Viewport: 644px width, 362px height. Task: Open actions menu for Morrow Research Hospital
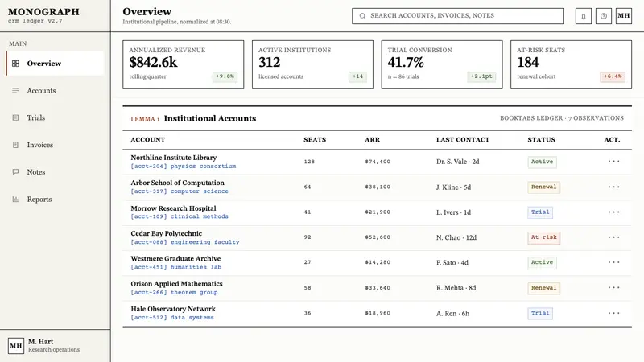pos(613,212)
